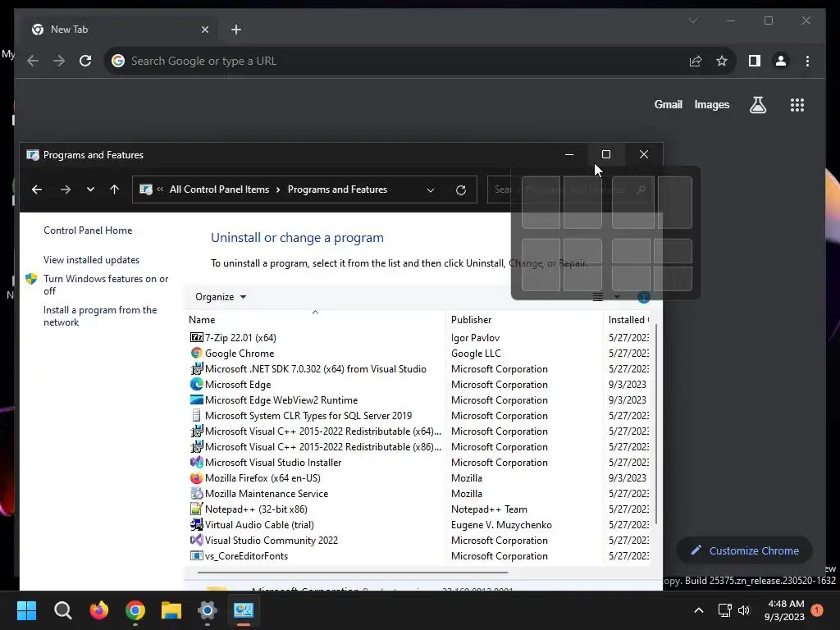Sort list by Publisher column header

point(524,320)
